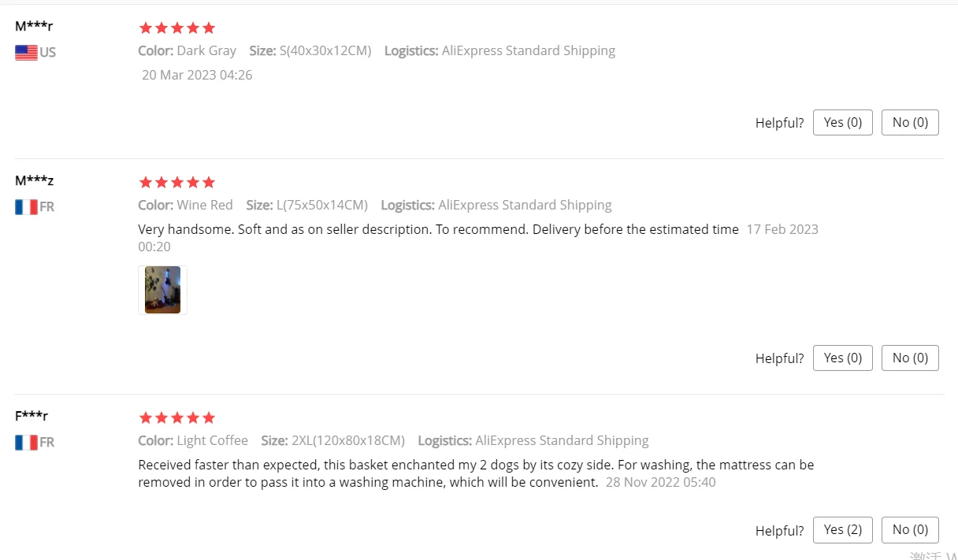Click Yes (2) on the Light Coffee review
This screenshot has height=560, width=958.
point(842,530)
